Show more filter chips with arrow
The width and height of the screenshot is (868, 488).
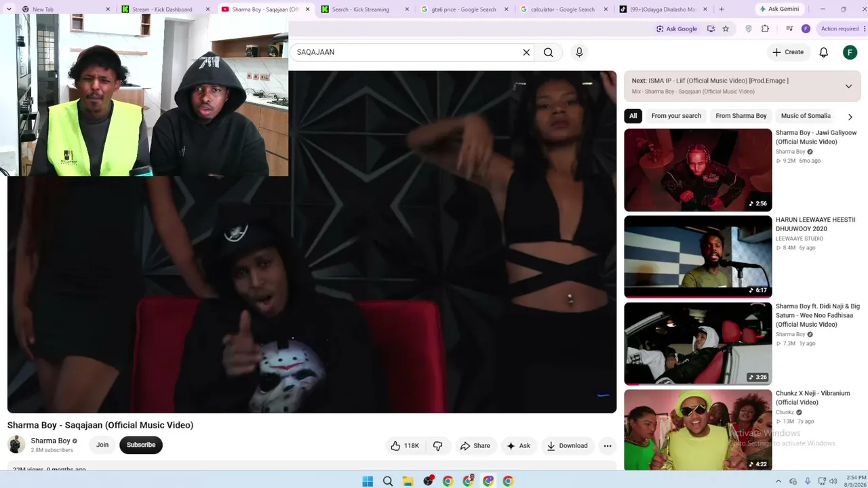(850, 117)
